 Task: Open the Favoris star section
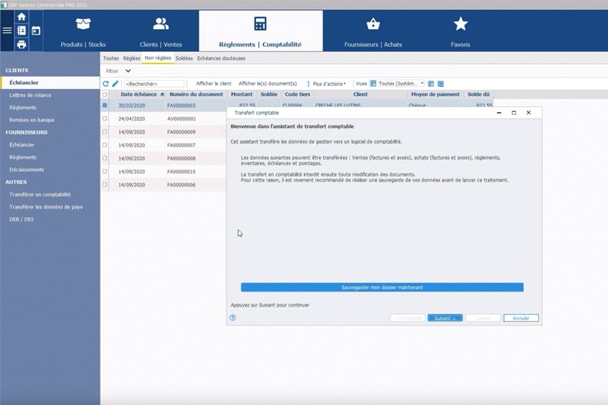click(x=460, y=30)
